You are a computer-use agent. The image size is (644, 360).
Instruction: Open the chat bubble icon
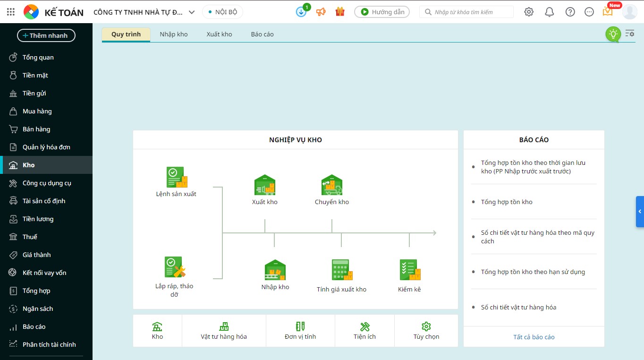[x=589, y=12]
